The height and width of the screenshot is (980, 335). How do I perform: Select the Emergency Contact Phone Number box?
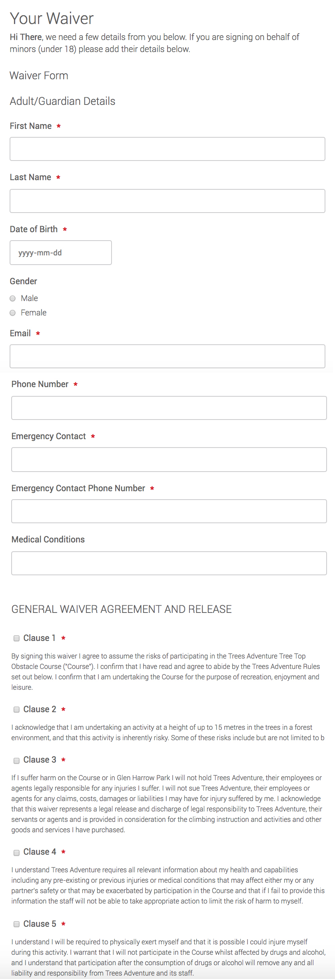coord(169,511)
